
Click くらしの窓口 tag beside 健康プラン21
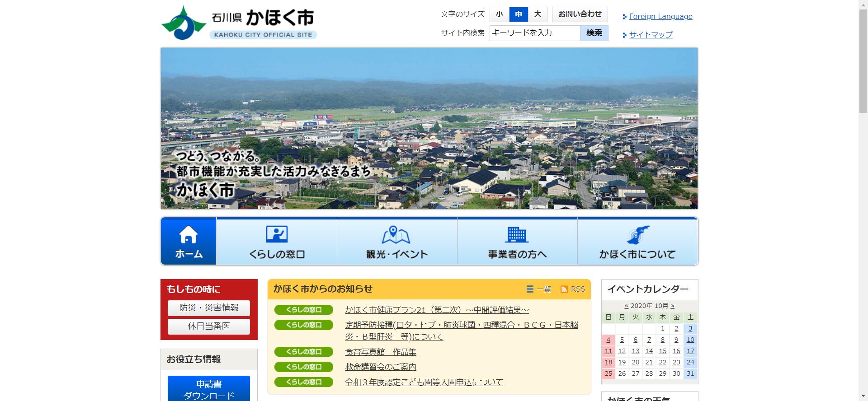(x=304, y=310)
